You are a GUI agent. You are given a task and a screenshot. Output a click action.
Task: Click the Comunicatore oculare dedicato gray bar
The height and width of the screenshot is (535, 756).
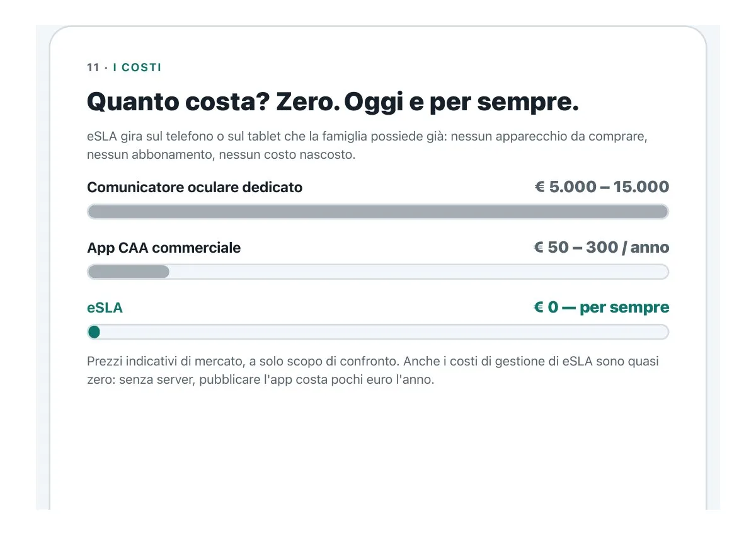tap(378, 212)
